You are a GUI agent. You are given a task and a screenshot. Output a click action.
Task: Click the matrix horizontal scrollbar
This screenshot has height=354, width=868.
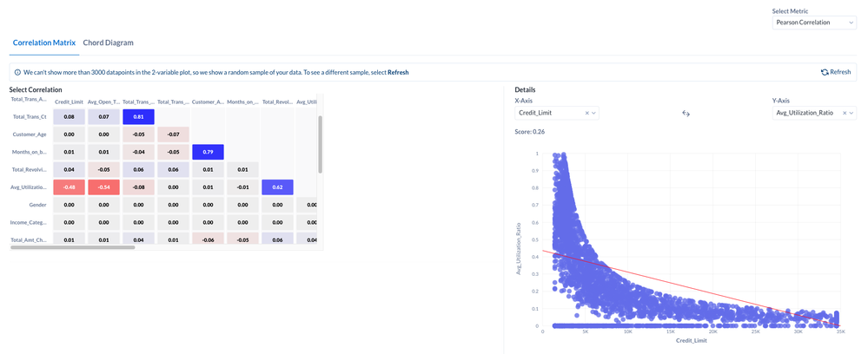[x=73, y=247]
